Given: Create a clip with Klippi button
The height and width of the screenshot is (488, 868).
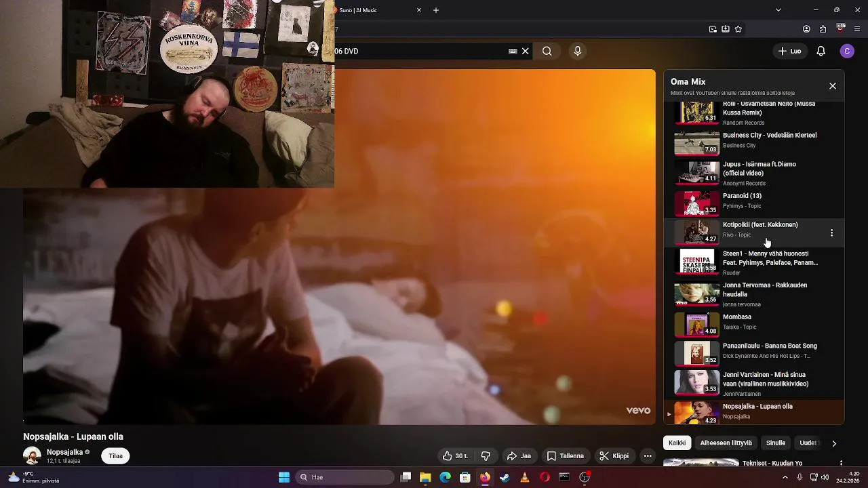Looking at the screenshot, I should [614, 456].
